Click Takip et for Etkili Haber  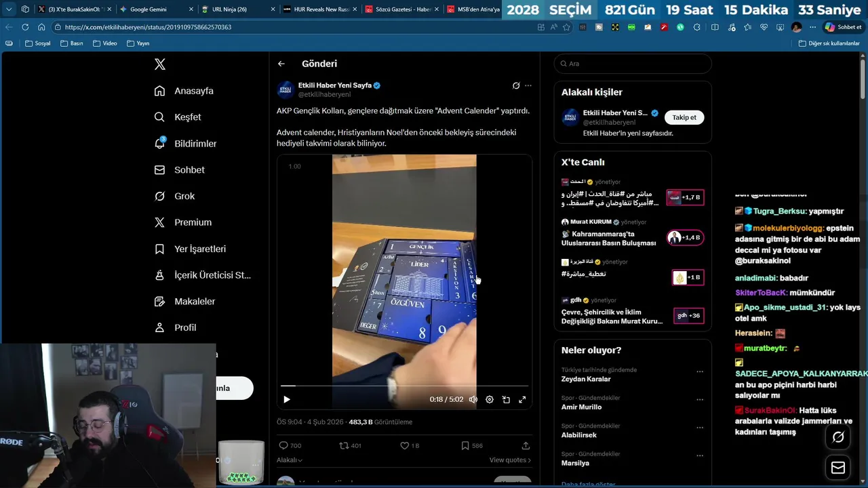[684, 117]
